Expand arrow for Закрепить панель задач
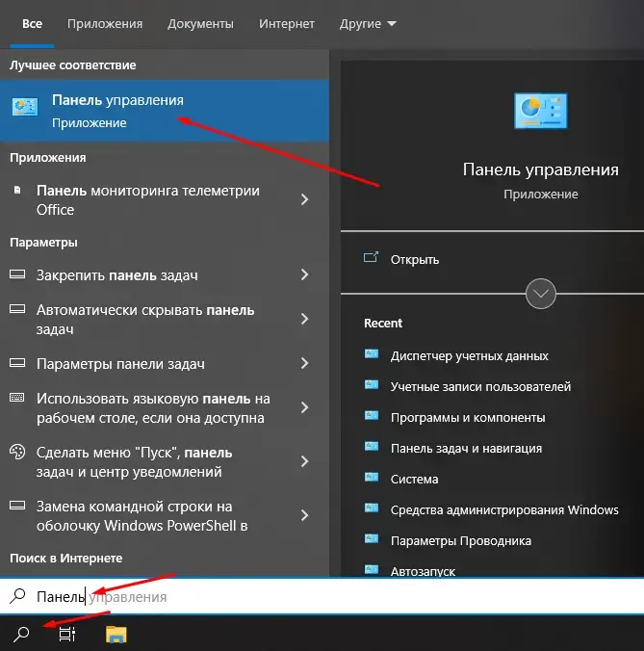The height and width of the screenshot is (651, 644). (x=305, y=274)
